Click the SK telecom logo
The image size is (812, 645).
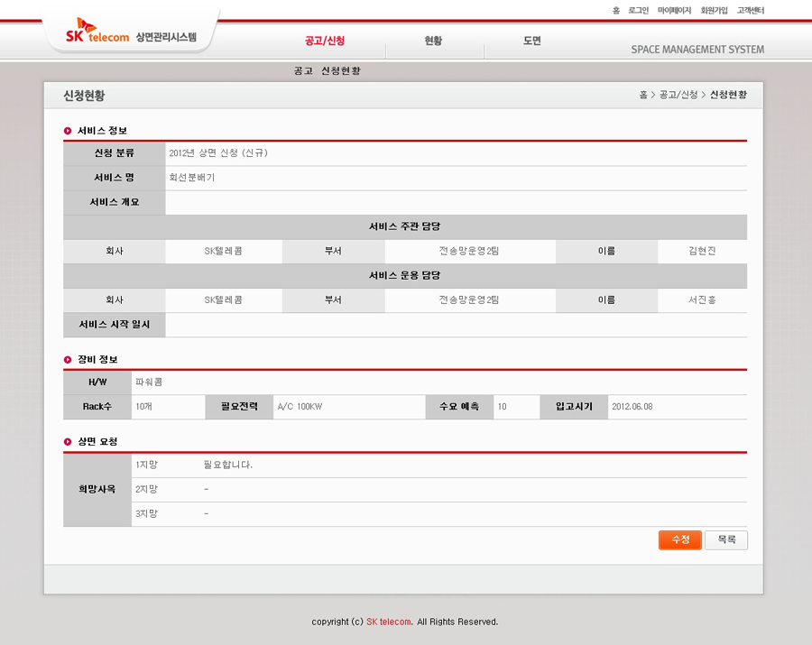point(97,31)
